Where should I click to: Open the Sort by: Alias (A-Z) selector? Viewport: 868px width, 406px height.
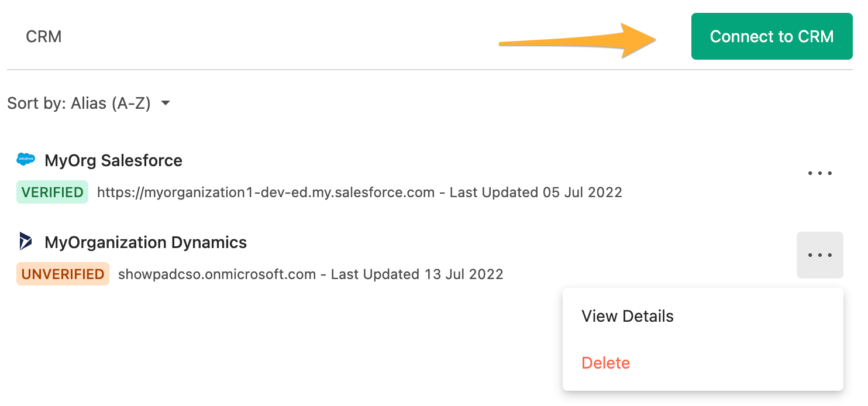click(x=89, y=104)
